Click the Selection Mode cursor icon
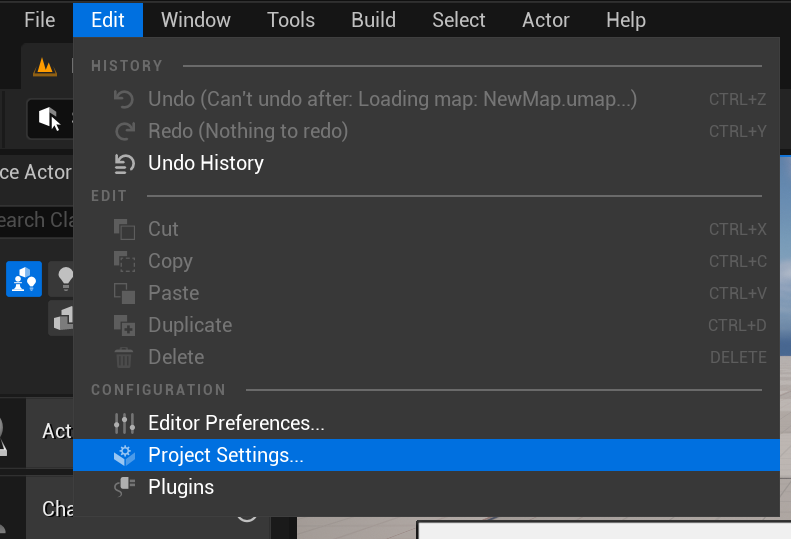Screen dimensions: 791x539 pyautogui.click(x=49, y=119)
